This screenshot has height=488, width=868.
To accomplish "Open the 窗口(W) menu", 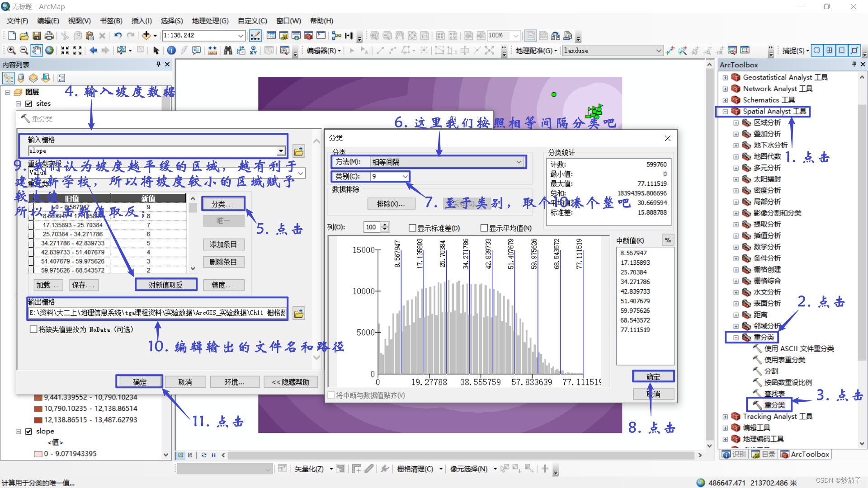I will tap(288, 21).
